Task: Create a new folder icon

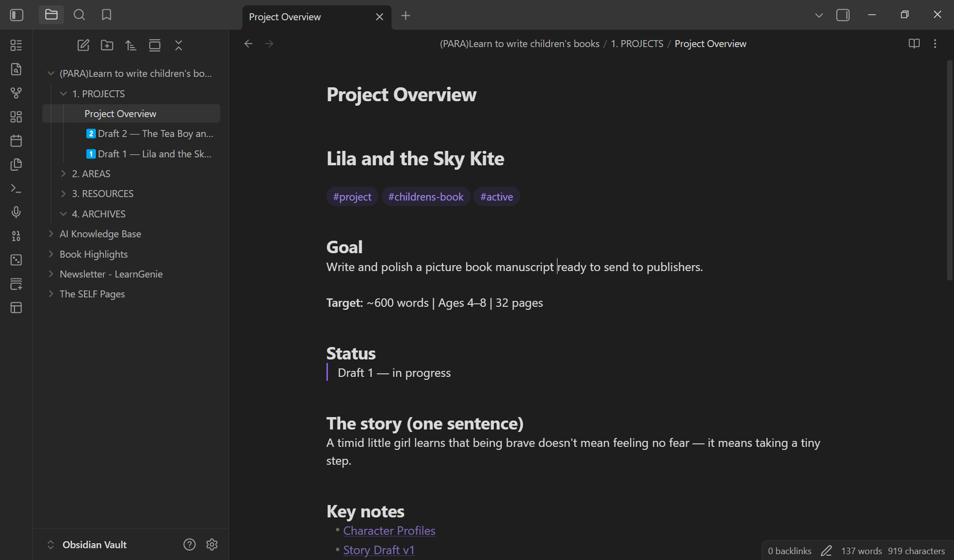Action: pos(107,45)
